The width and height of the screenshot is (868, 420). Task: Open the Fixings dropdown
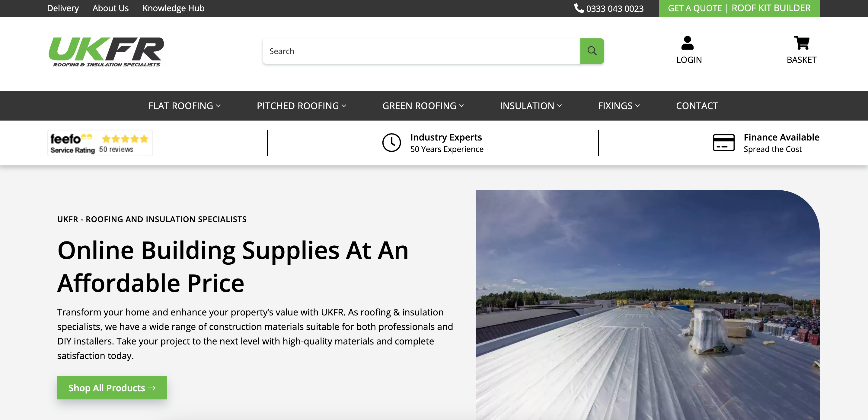[x=619, y=106]
